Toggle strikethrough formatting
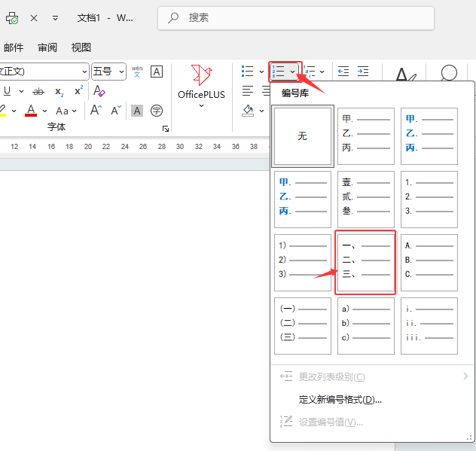This screenshot has height=451, width=476. click(x=38, y=91)
